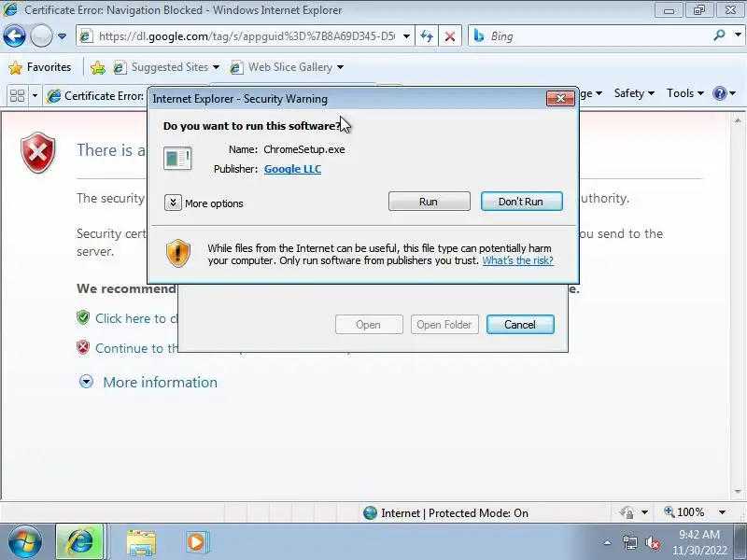Click the ChromeSetup.exe file name text
Image resolution: width=747 pixels, height=560 pixels.
click(304, 149)
